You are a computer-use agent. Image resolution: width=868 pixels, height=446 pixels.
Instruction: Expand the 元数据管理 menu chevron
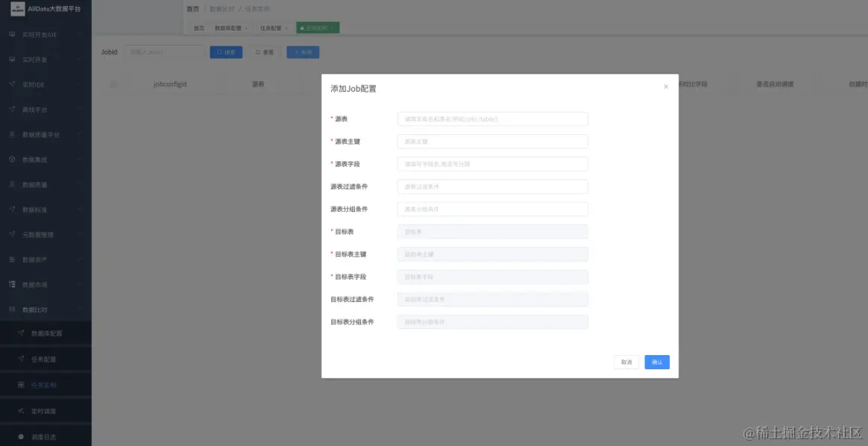(81, 234)
